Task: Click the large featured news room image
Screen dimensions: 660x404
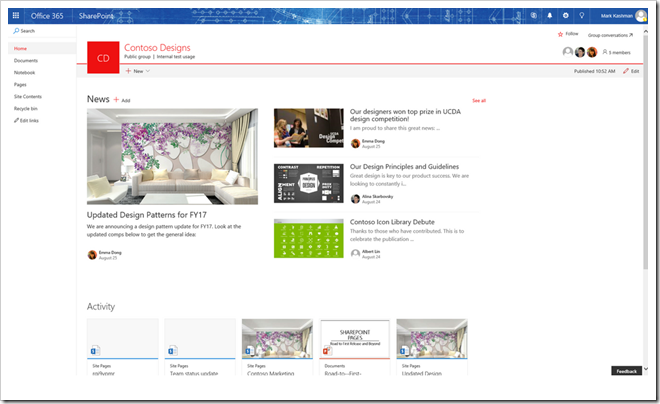Action: 172,157
